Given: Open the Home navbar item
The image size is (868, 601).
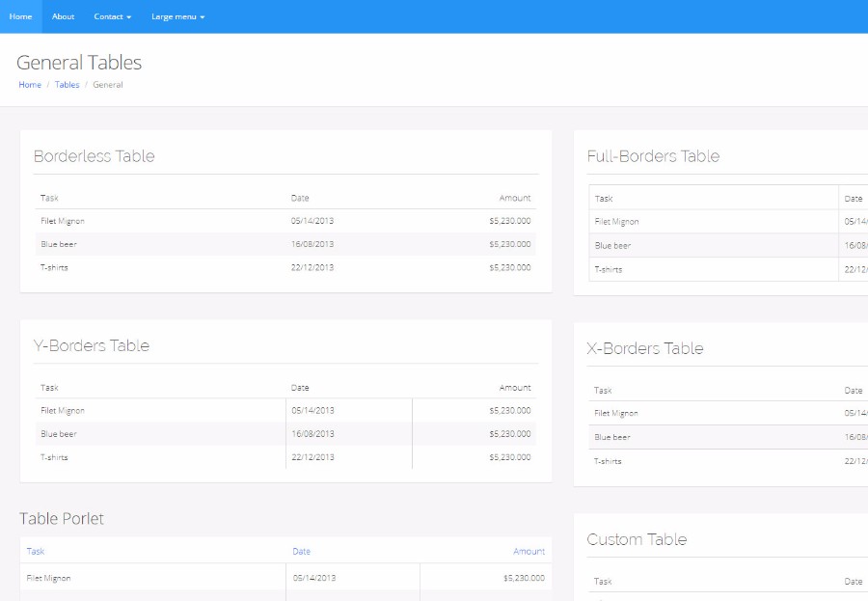Looking at the screenshot, I should click(x=20, y=16).
